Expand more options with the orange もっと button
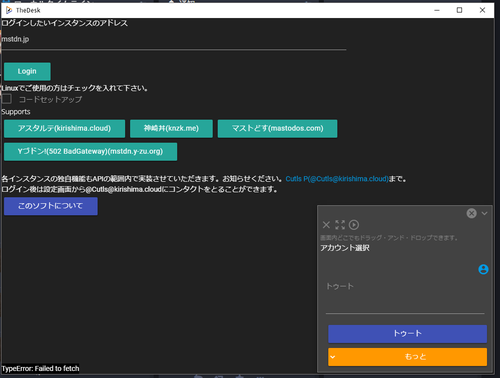The height and width of the screenshot is (378, 500). [x=407, y=357]
